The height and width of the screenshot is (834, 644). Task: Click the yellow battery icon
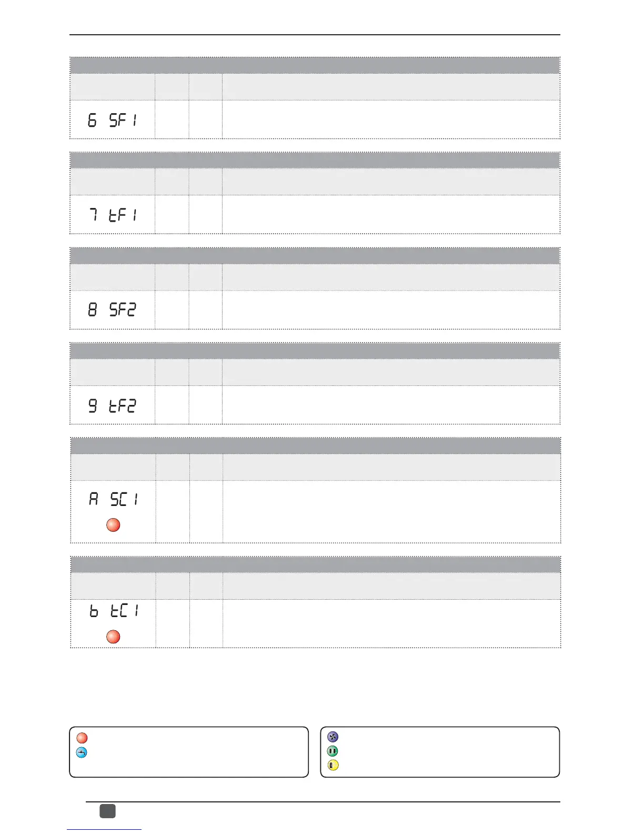pyautogui.click(x=333, y=765)
